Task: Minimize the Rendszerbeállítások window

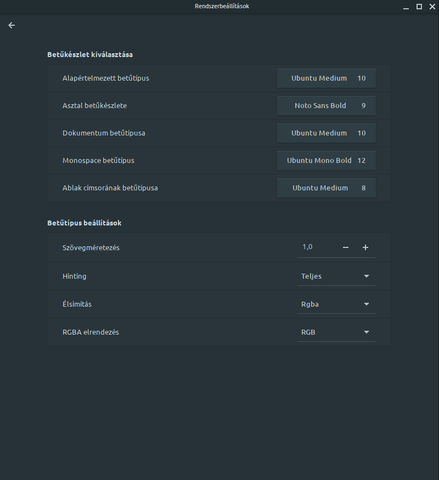Action: click(x=406, y=7)
